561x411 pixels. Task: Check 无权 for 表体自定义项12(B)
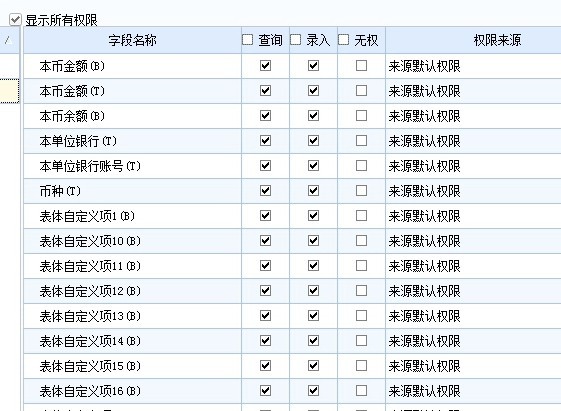[x=361, y=291]
